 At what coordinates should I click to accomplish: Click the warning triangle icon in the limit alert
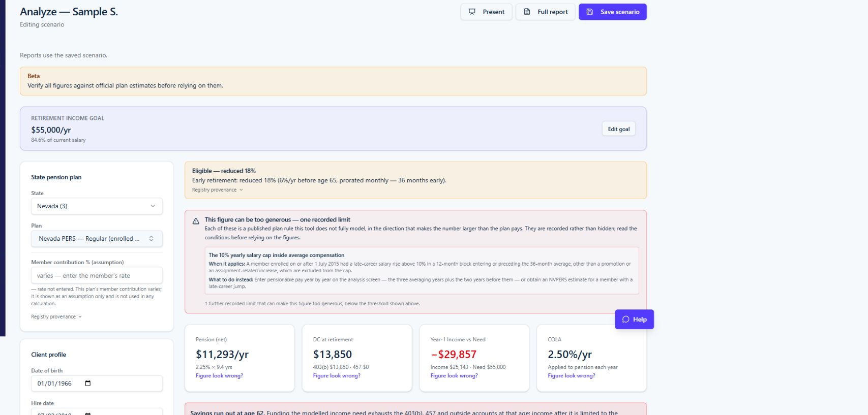tap(196, 221)
